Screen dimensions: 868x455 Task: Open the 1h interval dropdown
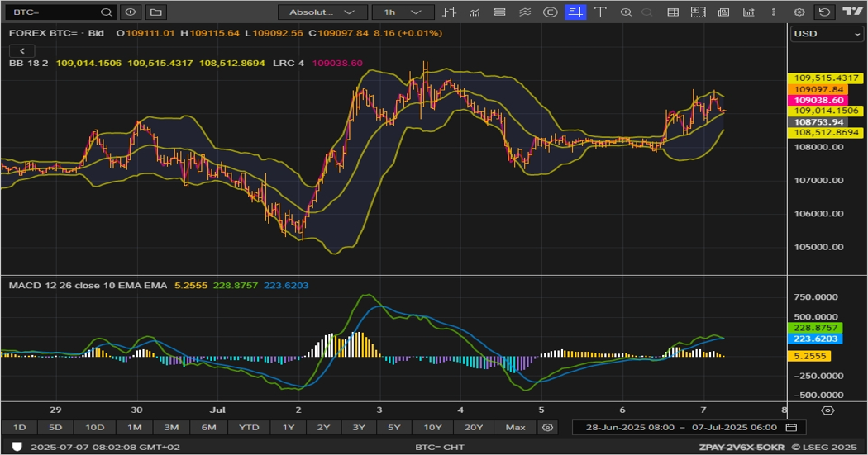pos(403,12)
